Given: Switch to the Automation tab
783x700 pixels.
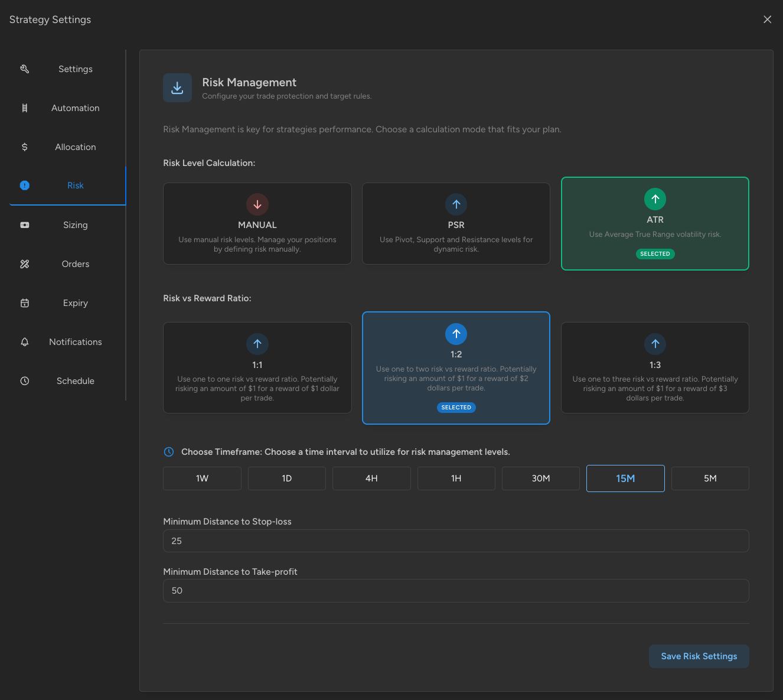Looking at the screenshot, I should (x=67, y=108).
